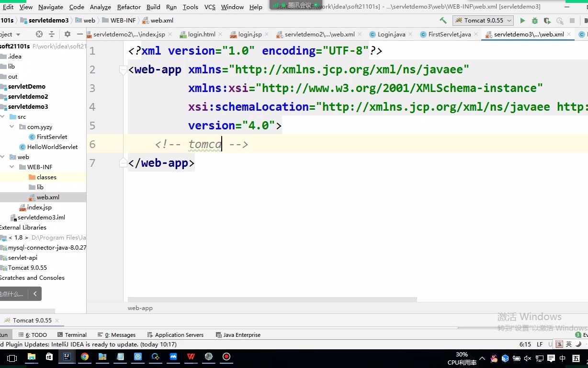Open the Help menu
588x368 pixels.
click(256, 7)
